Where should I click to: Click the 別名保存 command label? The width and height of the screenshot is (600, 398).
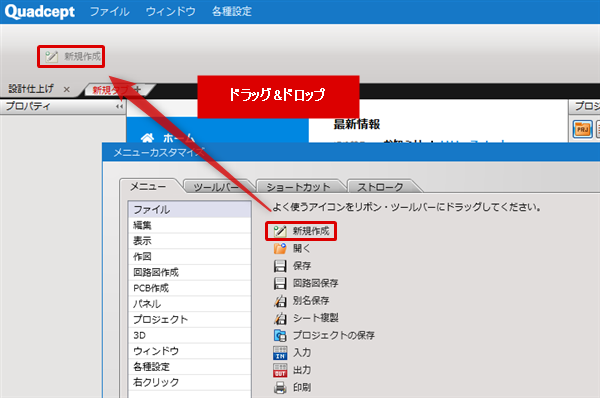point(311,301)
